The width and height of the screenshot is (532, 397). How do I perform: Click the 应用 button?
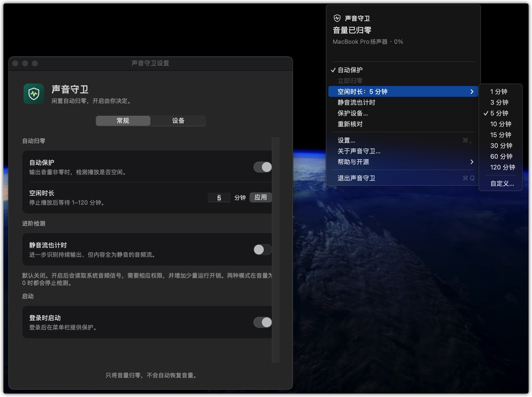(261, 198)
